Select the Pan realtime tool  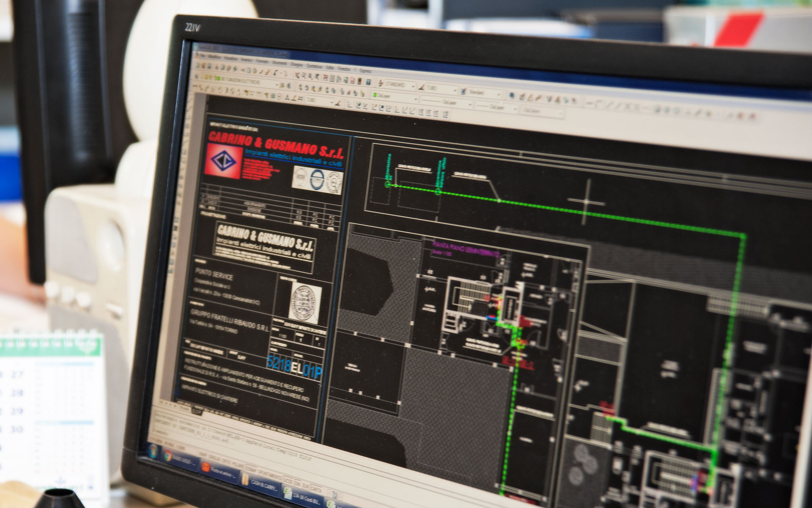(297, 75)
